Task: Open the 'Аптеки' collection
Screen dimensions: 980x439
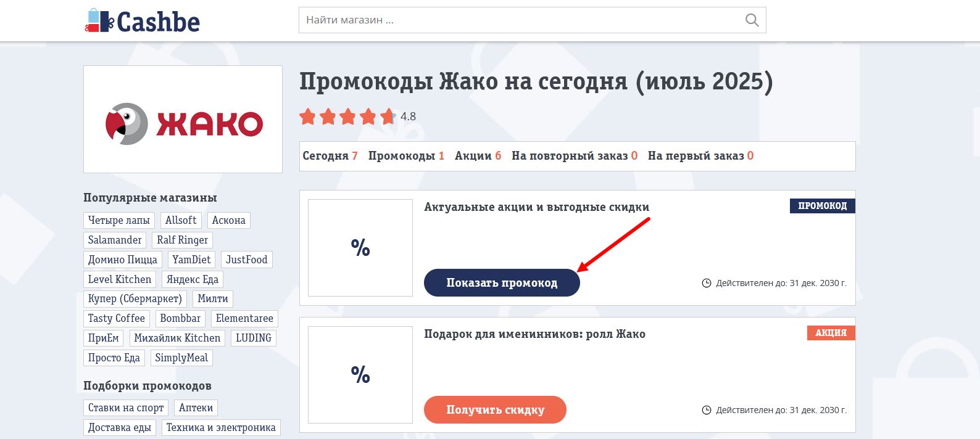Action: click(x=196, y=408)
